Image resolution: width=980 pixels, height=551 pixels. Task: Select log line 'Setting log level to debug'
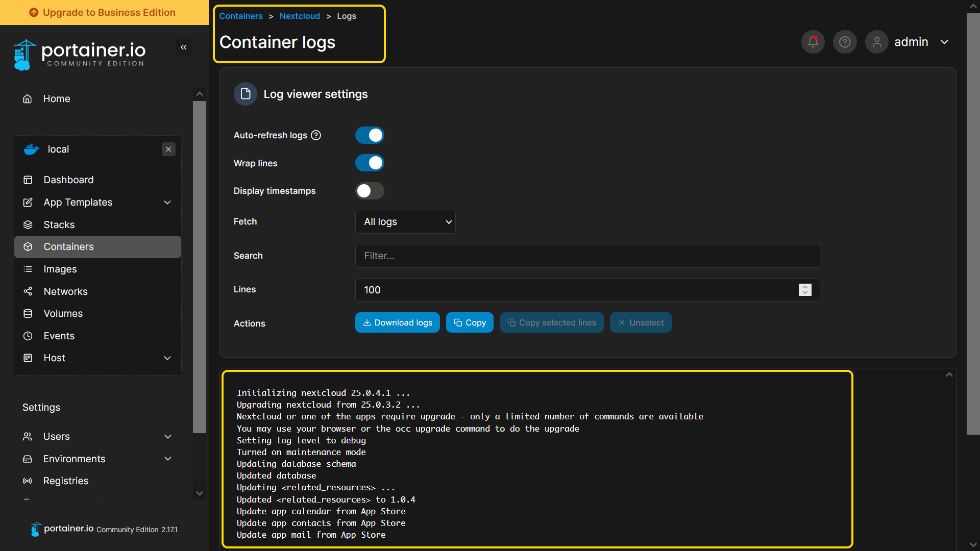(301, 440)
